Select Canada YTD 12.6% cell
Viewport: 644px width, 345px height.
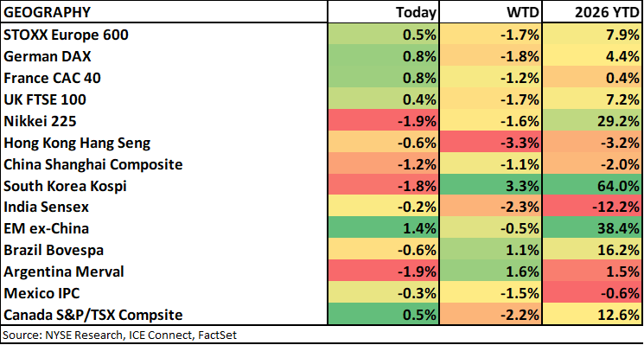click(x=591, y=315)
